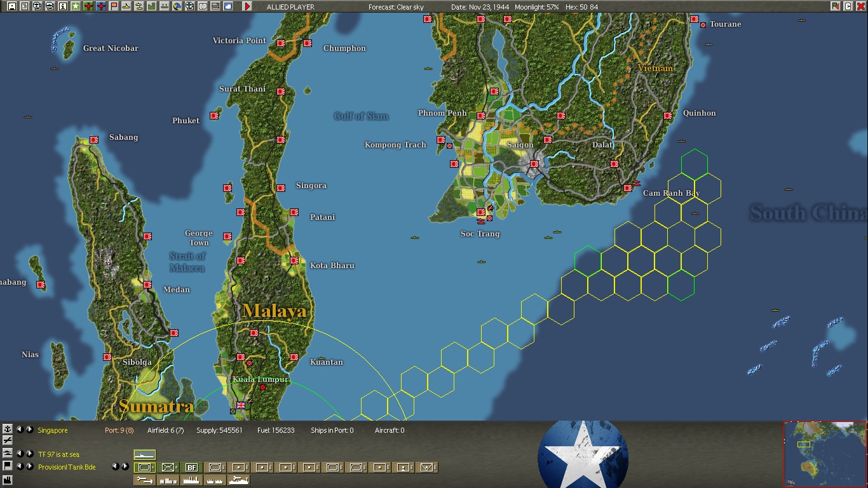Select the Japanese base marker at Sibolga

[107, 357]
